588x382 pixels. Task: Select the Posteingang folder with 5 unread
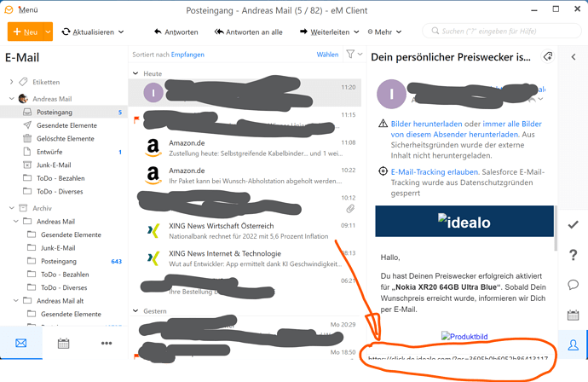click(64, 112)
